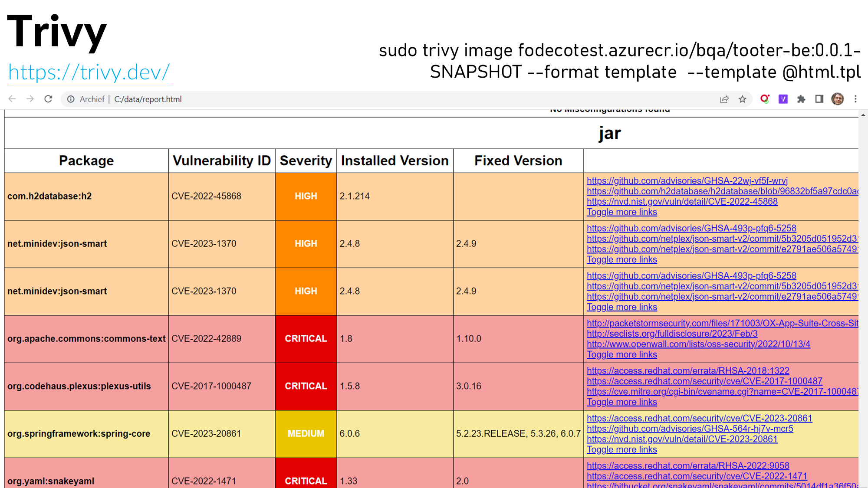Click the purple V extension icon
Viewport: 868px width, 488px height.
click(783, 99)
